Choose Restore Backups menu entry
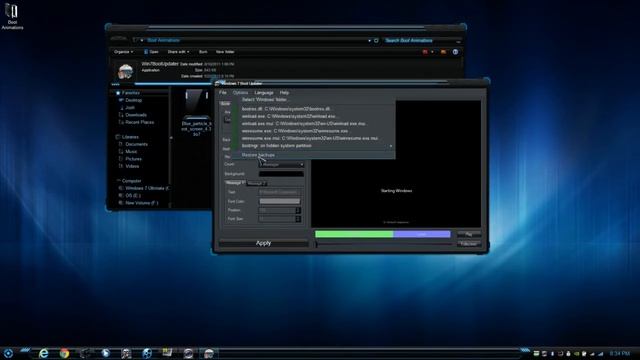640x360 pixels. (313, 155)
